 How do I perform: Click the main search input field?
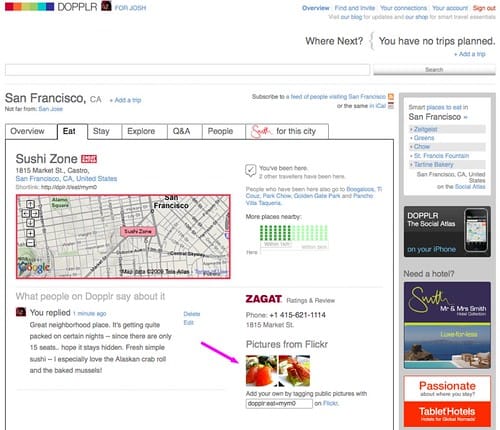(187, 70)
